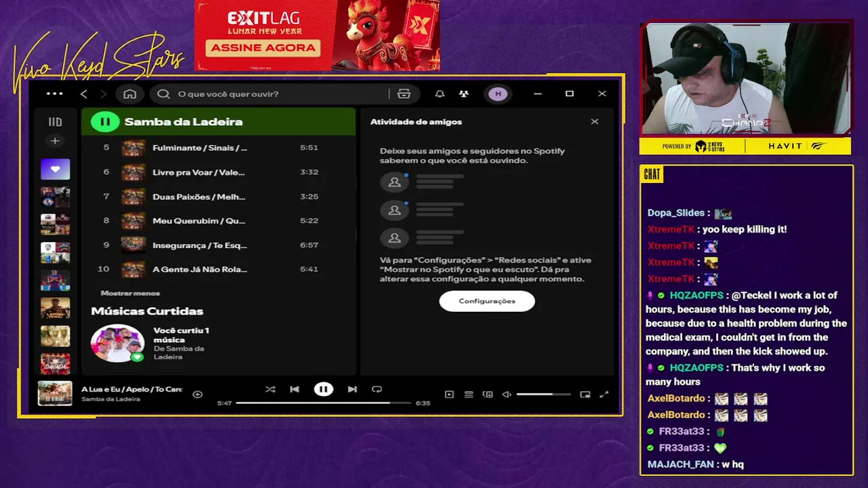Screen dimensions: 868x488
Task: Pause playback in player bar
Action: pyautogui.click(x=323, y=389)
